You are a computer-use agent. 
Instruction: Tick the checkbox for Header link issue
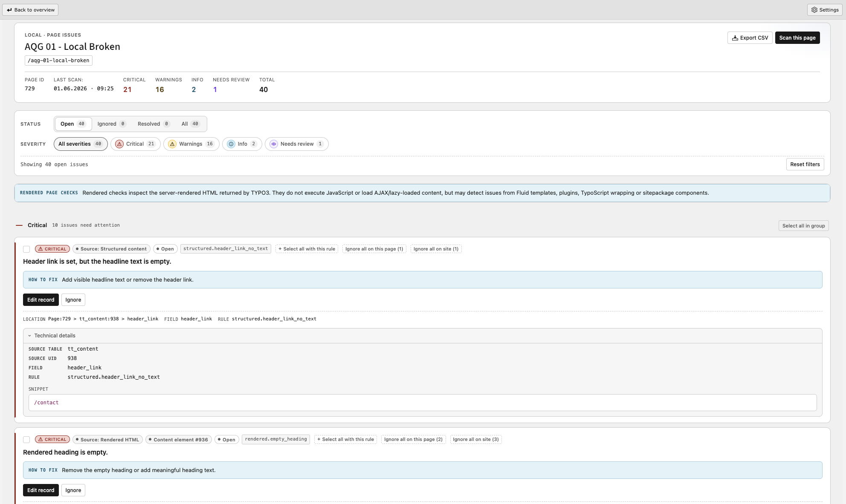coord(26,249)
